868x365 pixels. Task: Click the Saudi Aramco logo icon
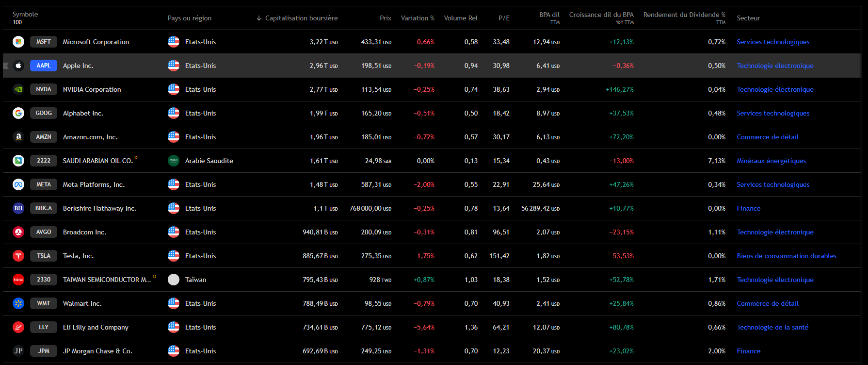click(18, 161)
